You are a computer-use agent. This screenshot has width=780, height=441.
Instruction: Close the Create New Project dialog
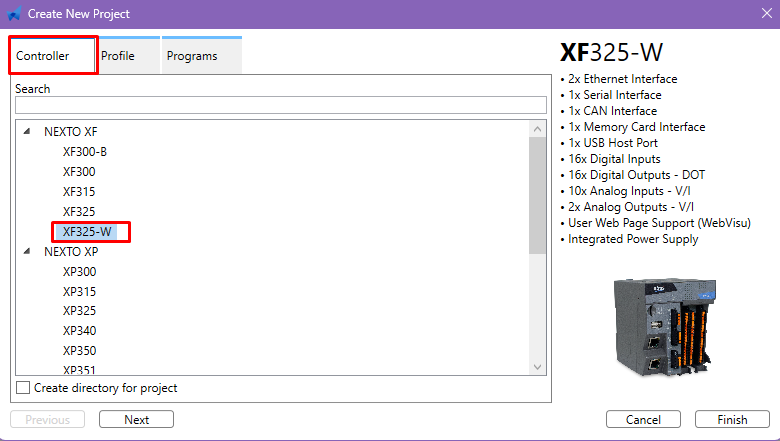[763, 14]
